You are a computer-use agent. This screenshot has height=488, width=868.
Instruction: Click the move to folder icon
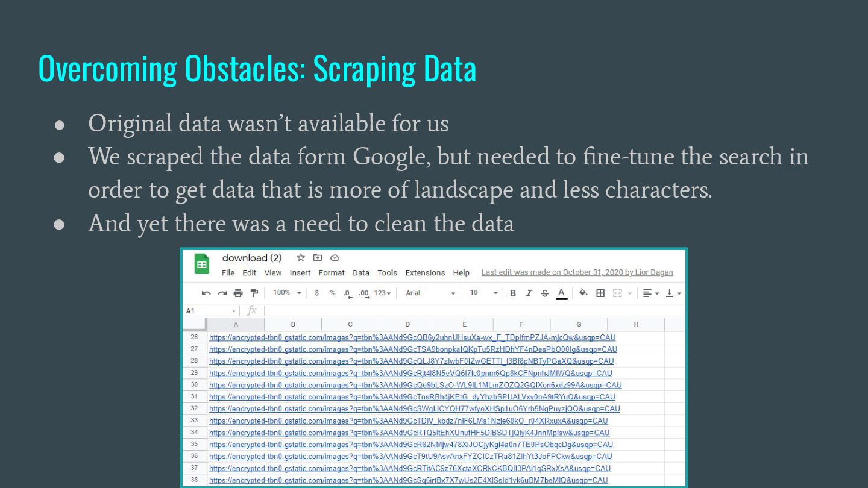[x=318, y=258]
